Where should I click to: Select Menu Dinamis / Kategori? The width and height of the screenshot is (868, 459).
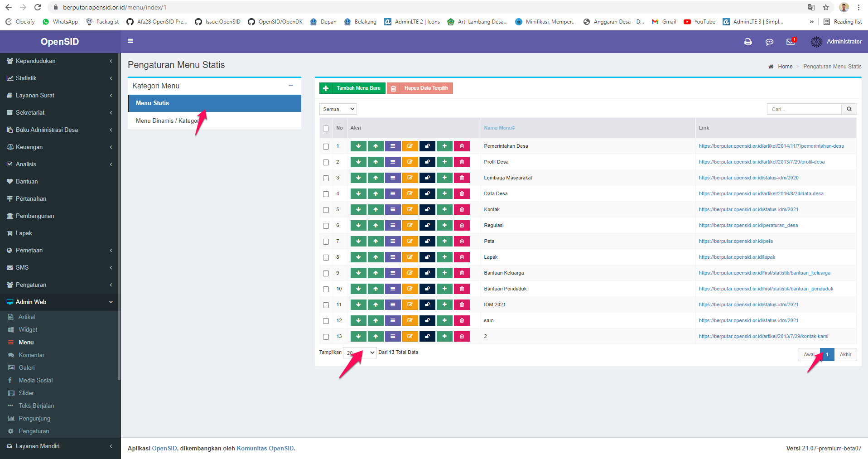pos(168,121)
